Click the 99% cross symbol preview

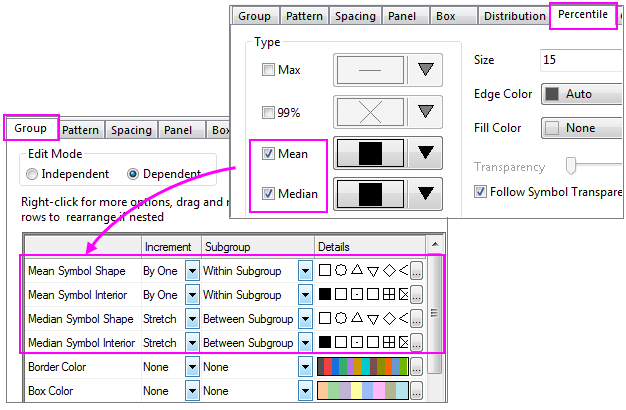pyautogui.click(x=368, y=112)
